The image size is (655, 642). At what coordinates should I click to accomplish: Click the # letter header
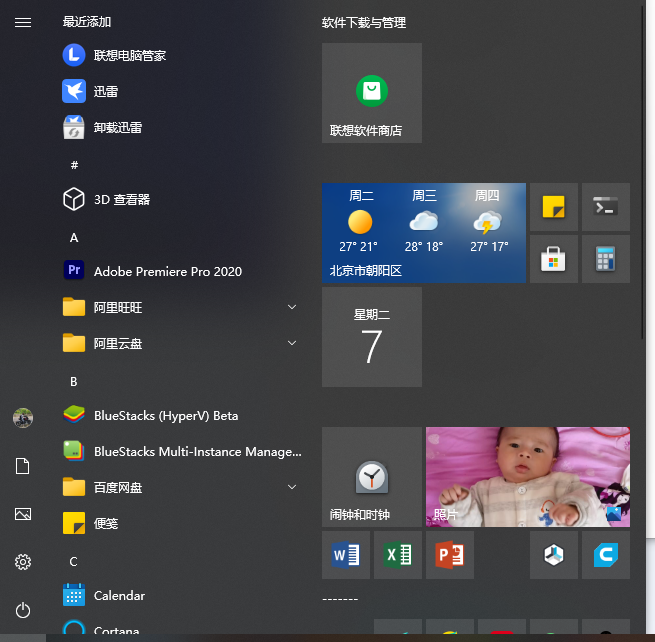tap(74, 165)
